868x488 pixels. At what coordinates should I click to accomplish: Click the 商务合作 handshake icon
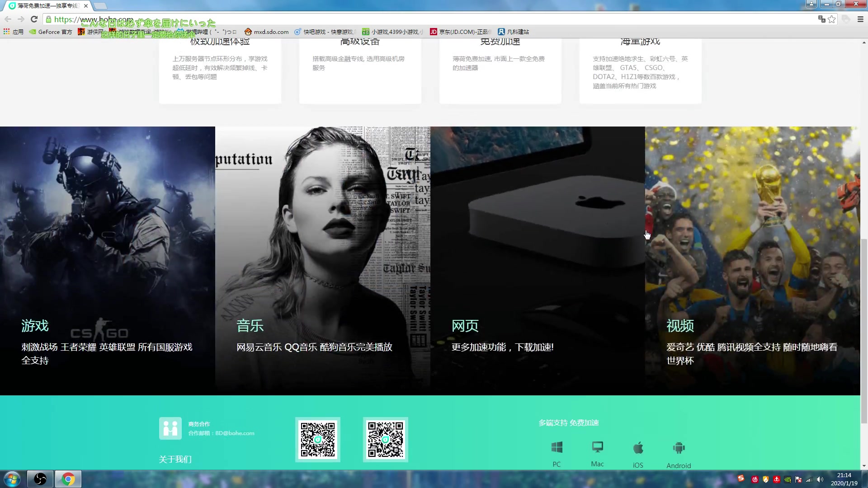coord(170,428)
